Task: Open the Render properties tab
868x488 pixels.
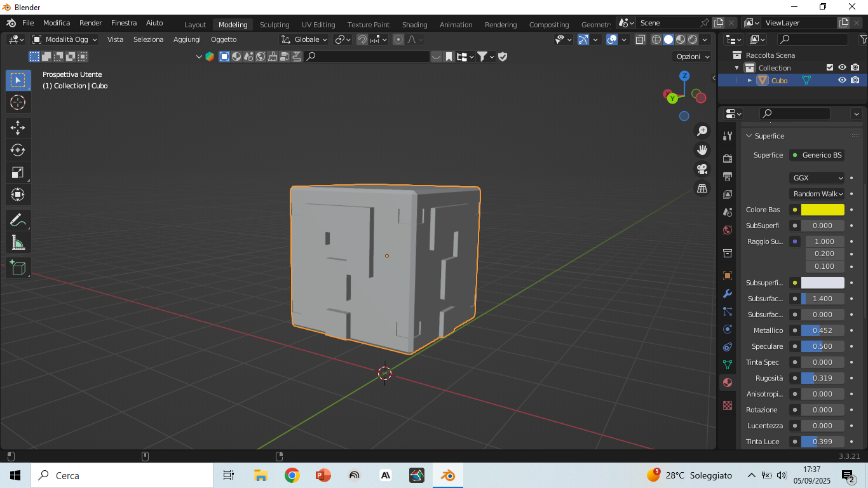Action: click(728, 158)
